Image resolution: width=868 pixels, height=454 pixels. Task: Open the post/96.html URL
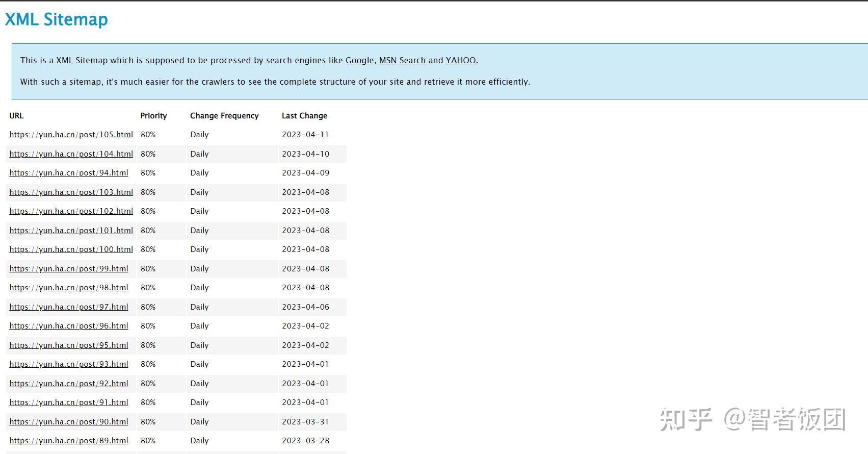(x=69, y=326)
